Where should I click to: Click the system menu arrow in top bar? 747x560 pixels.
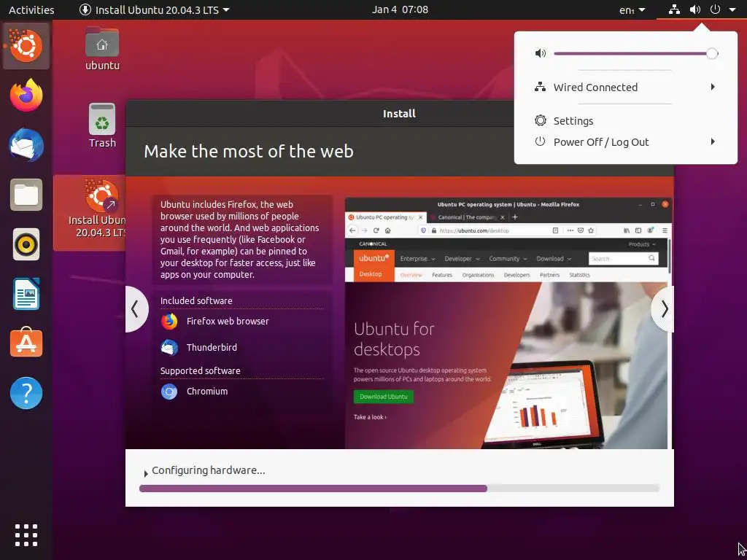click(732, 9)
